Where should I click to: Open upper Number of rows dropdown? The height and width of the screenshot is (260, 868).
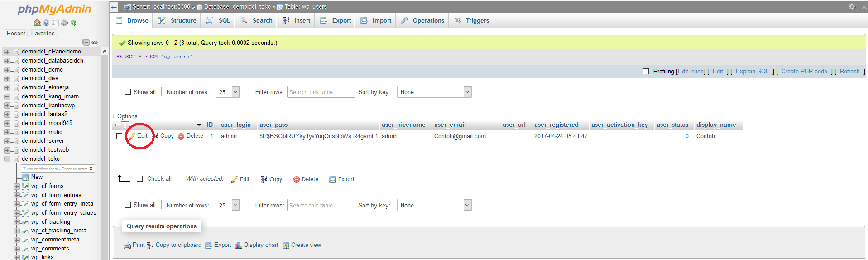pos(228,92)
